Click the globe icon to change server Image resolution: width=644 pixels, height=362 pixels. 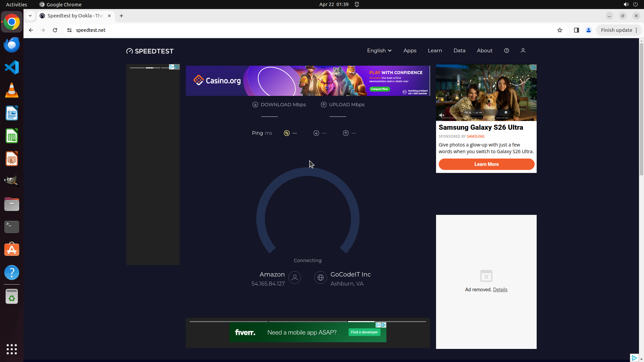tap(320, 278)
